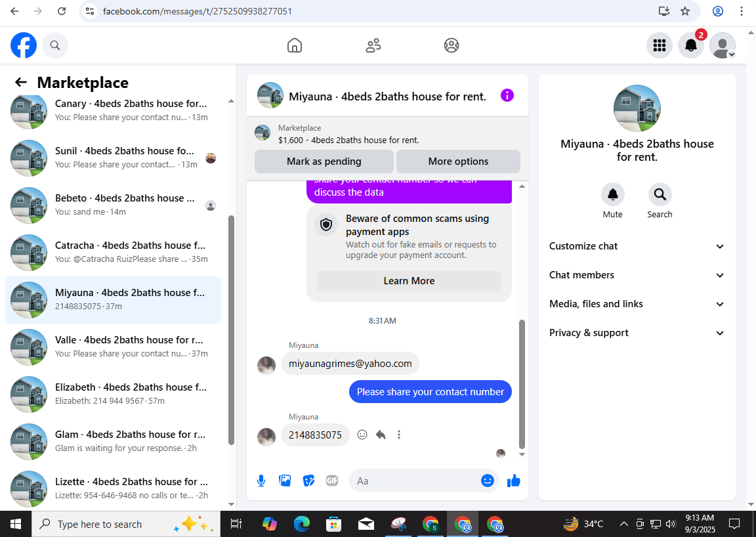Click Type here to search box
The width and height of the screenshot is (756, 537).
[126, 524]
